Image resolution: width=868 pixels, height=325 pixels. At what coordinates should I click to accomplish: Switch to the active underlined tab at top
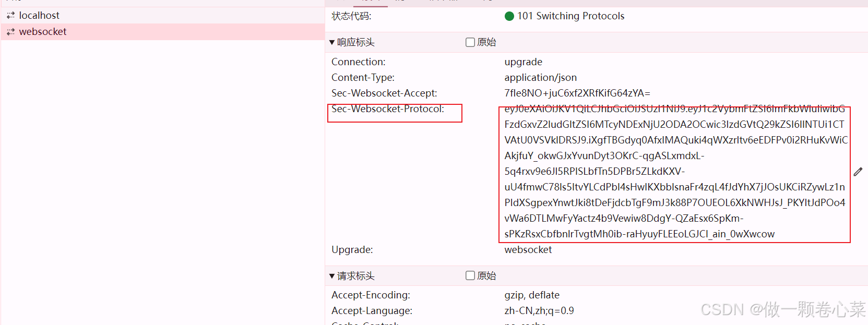point(371,2)
